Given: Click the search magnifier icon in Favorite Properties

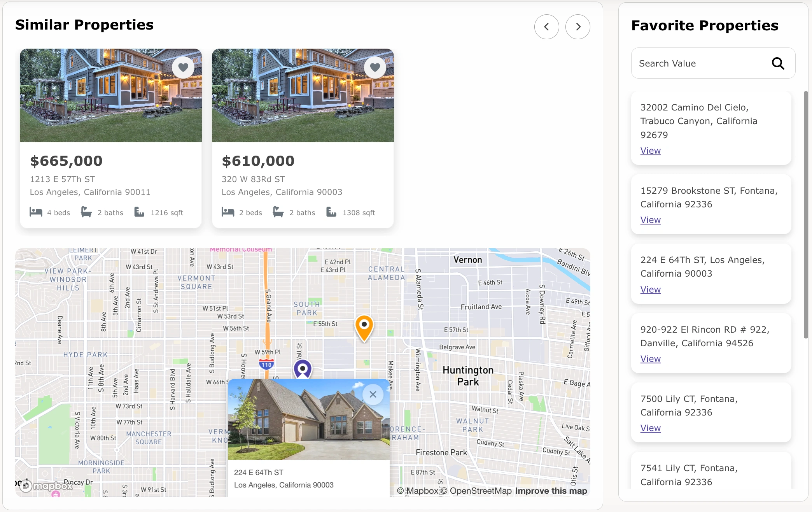Looking at the screenshot, I should (779, 63).
